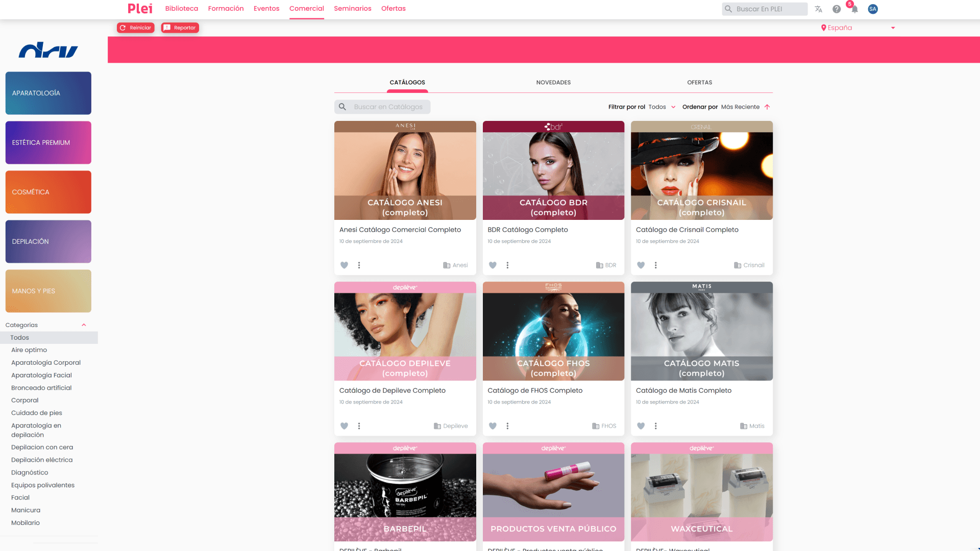This screenshot has height=551, width=980.
Task: Open the SA user avatar menu
Action: pos(872,9)
